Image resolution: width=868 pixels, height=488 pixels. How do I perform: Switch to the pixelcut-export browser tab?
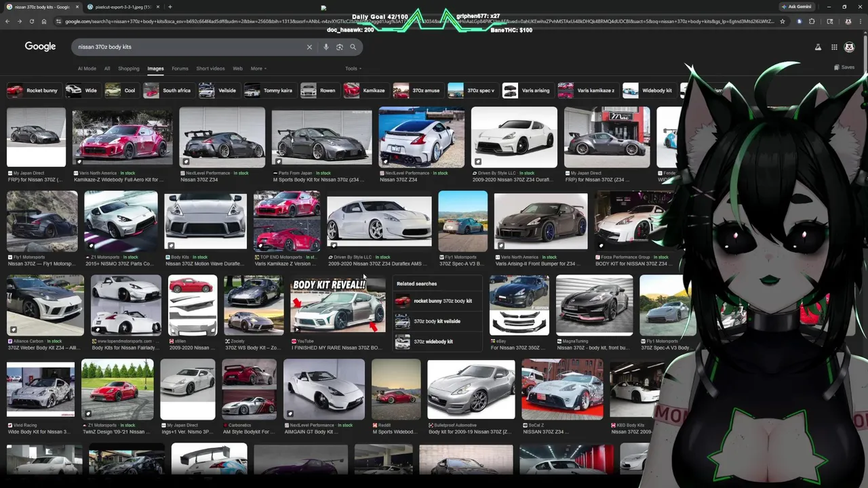(122, 7)
